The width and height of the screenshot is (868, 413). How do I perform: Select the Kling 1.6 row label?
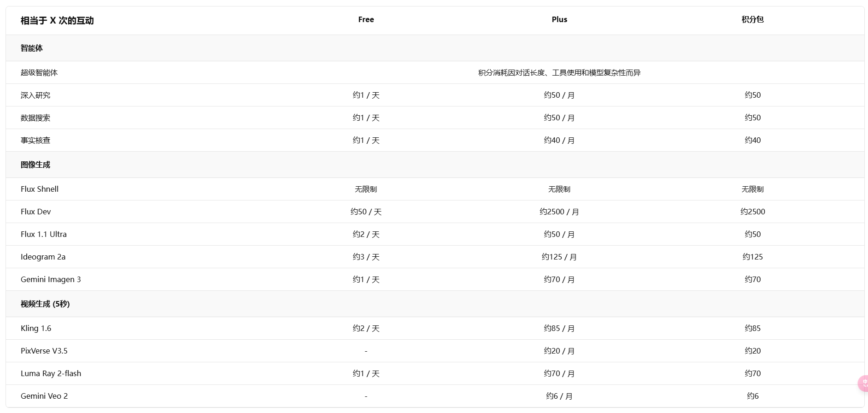(36, 328)
